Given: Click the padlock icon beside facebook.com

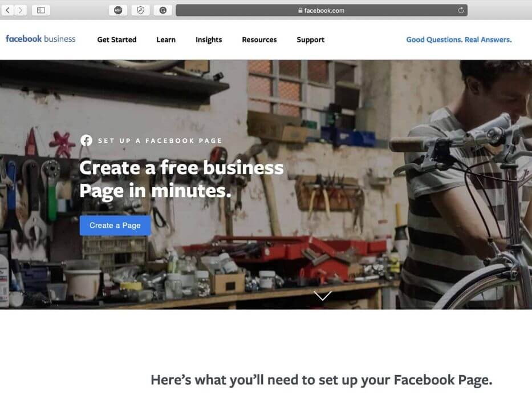Looking at the screenshot, I should [x=300, y=10].
